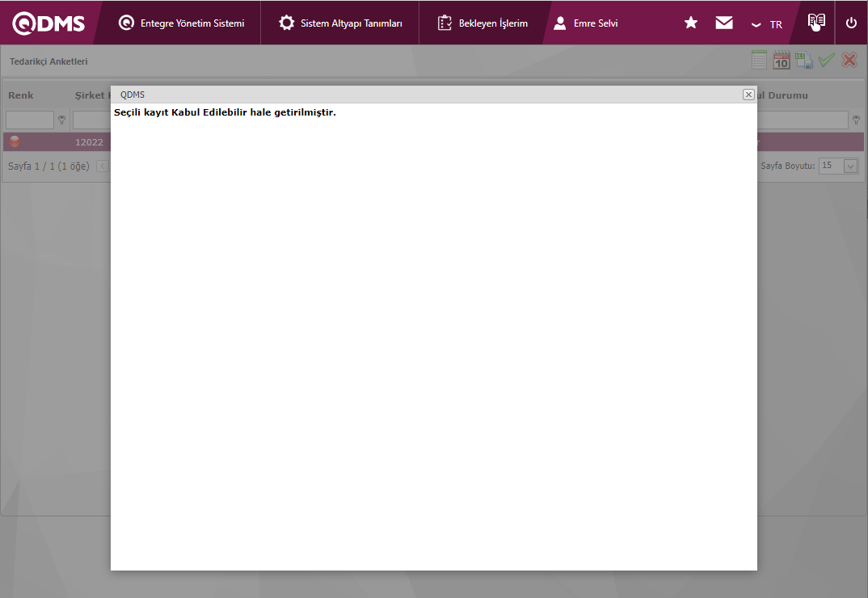Click the Durumu column filter field
Viewport: 868px width, 598px height.
pos(803,120)
